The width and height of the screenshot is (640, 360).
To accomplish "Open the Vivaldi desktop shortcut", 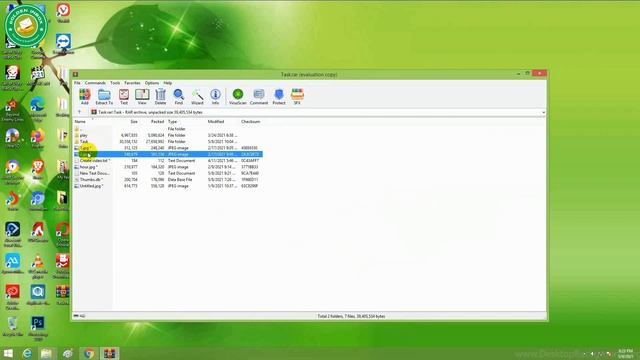I will coord(63,13).
